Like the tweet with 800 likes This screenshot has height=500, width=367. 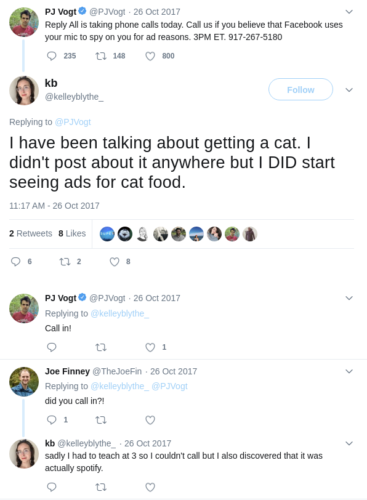pyautogui.click(x=150, y=56)
